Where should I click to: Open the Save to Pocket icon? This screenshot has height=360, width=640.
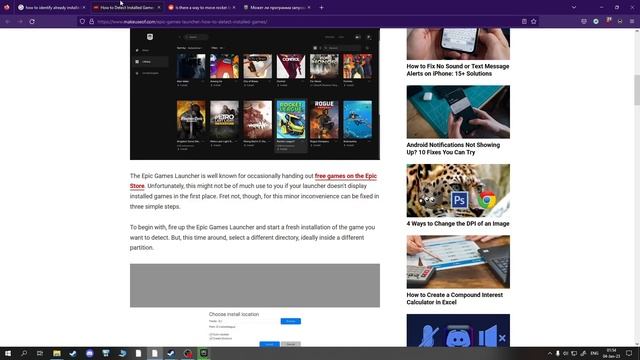tap(584, 22)
